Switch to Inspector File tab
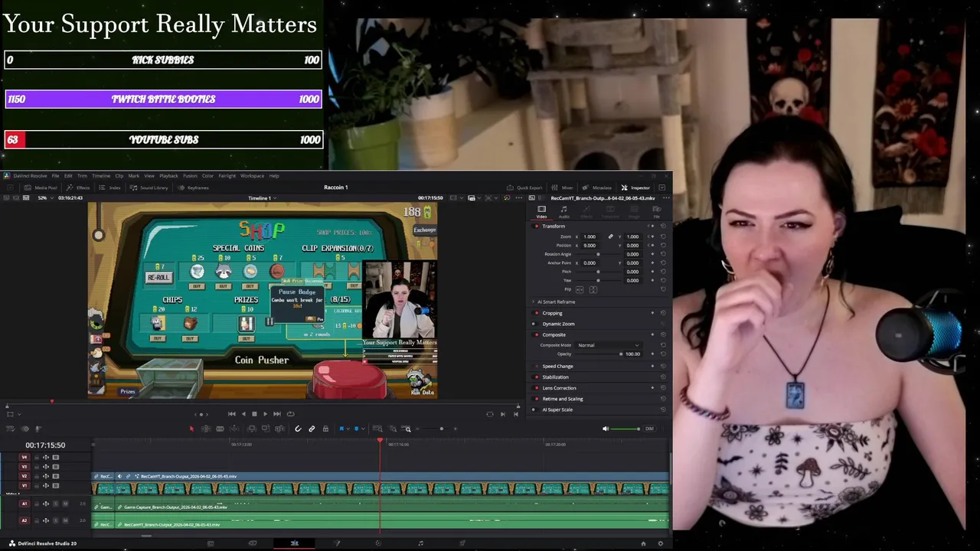Screen dimensions: 980x551 click(x=656, y=211)
